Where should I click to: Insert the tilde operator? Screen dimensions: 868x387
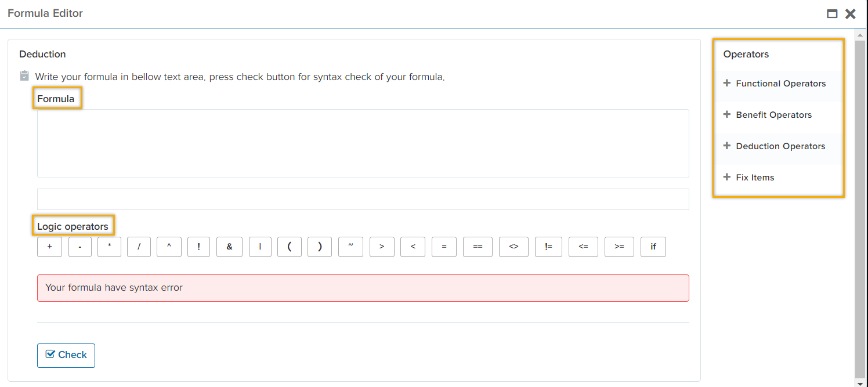350,247
